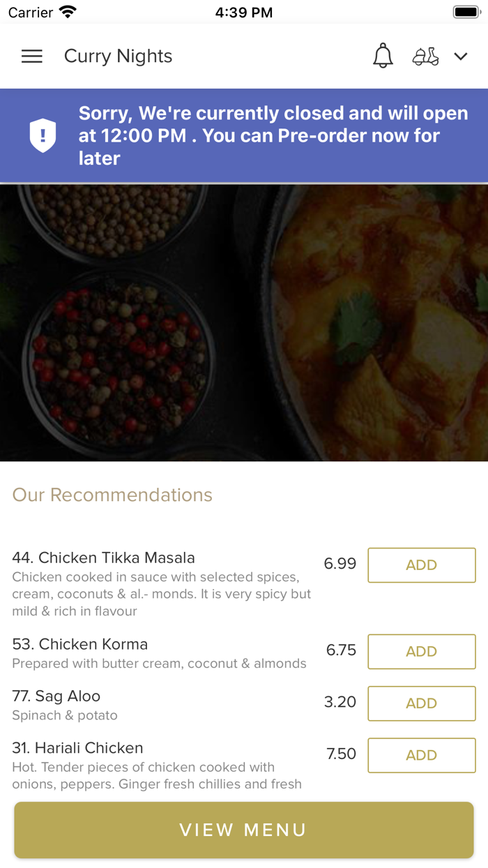Expand the delivery options chevron
Image resolution: width=488 pixels, height=868 pixels.
click(x=461, y=57)
